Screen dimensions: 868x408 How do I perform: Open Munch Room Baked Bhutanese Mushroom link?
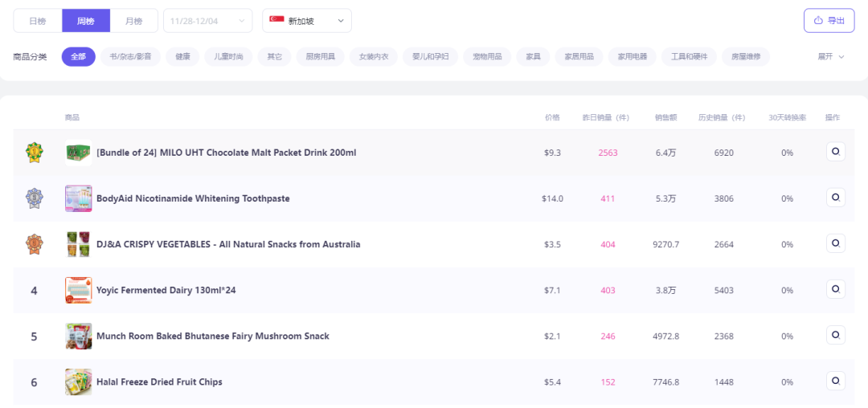pyautogui.click(x=212, y=336)
